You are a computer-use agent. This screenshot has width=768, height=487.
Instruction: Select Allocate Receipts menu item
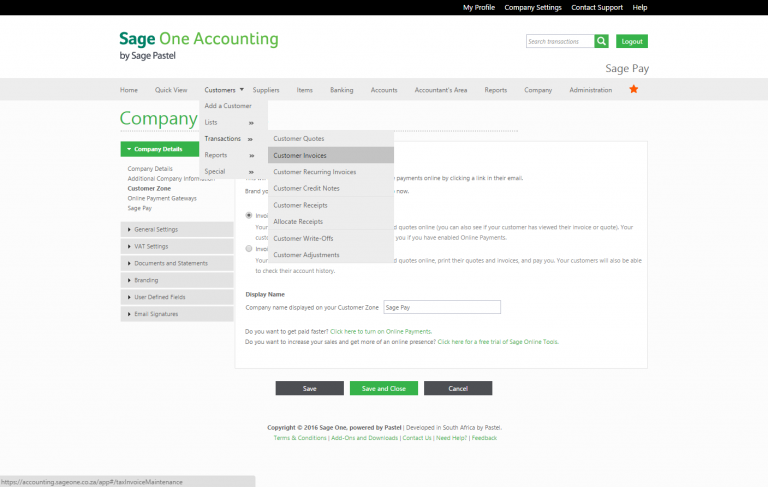(331, 221)
